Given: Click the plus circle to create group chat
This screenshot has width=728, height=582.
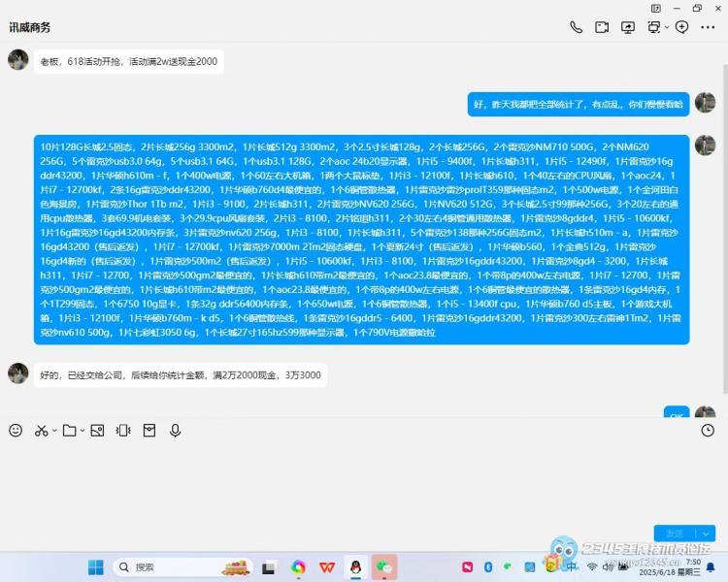Looking at the screenshot, I should point(681,27).
